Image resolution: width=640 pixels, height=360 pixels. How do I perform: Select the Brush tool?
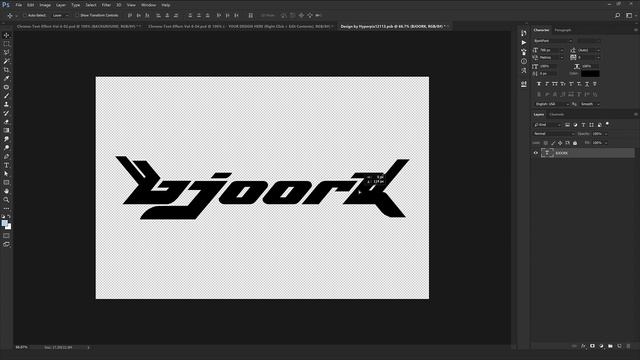click(x=7, y=96)
